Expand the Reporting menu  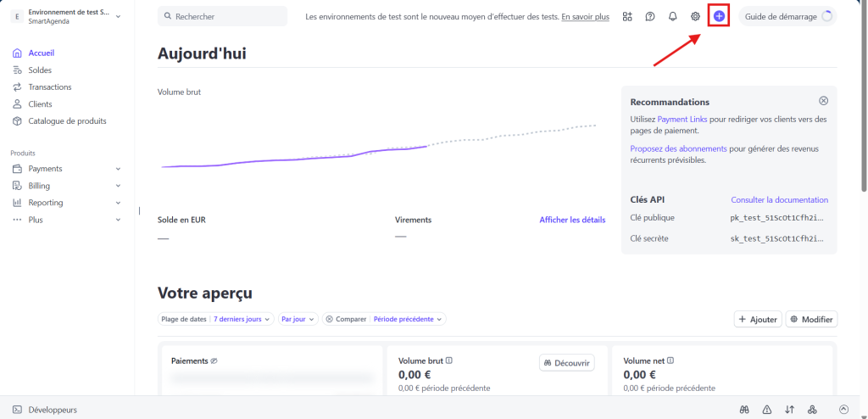click(117, 203)
